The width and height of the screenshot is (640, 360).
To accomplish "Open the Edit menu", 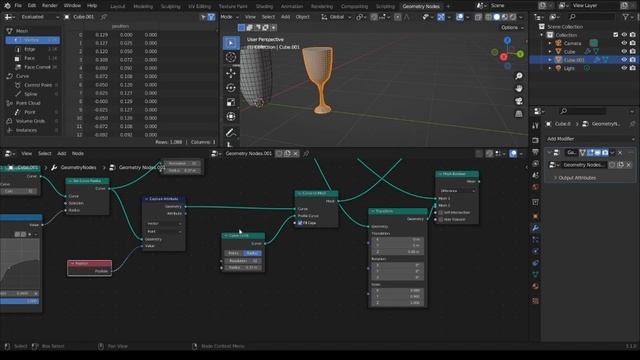I will [x=32, y=6].
